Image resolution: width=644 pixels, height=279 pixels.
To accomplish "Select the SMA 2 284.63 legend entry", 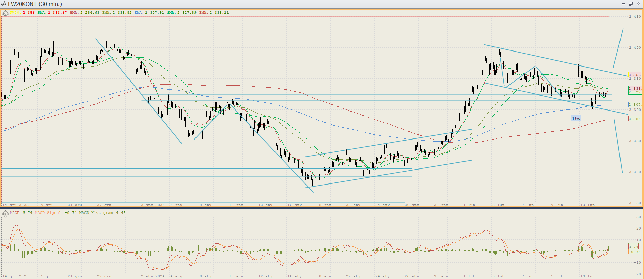I will pos(84,13).
